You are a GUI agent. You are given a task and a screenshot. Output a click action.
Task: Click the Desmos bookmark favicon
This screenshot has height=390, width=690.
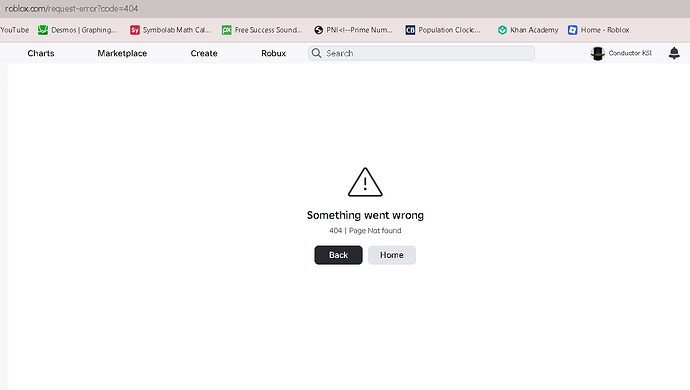[x=43, y=30]
